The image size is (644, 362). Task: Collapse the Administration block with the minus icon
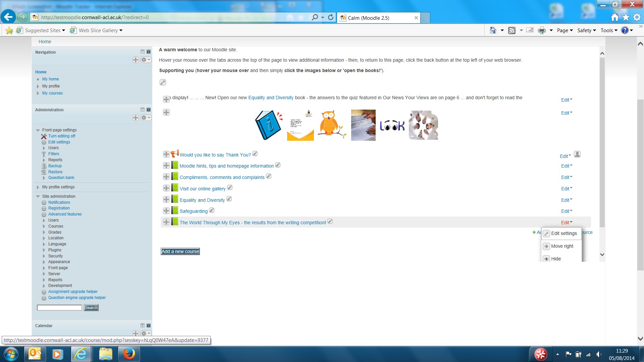coord(143,110)
